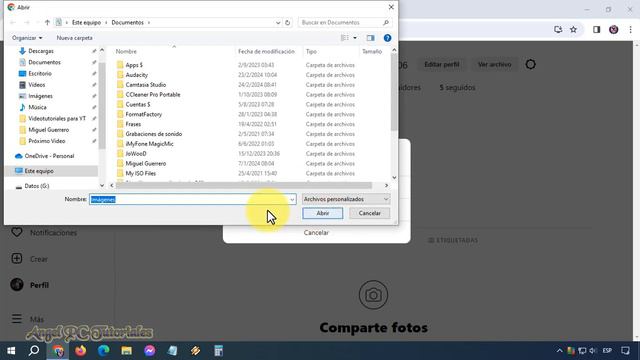Create a folder with Nueva carpeta
The height and width of the screenshot is (360, 640).
(x=74, y=38)
